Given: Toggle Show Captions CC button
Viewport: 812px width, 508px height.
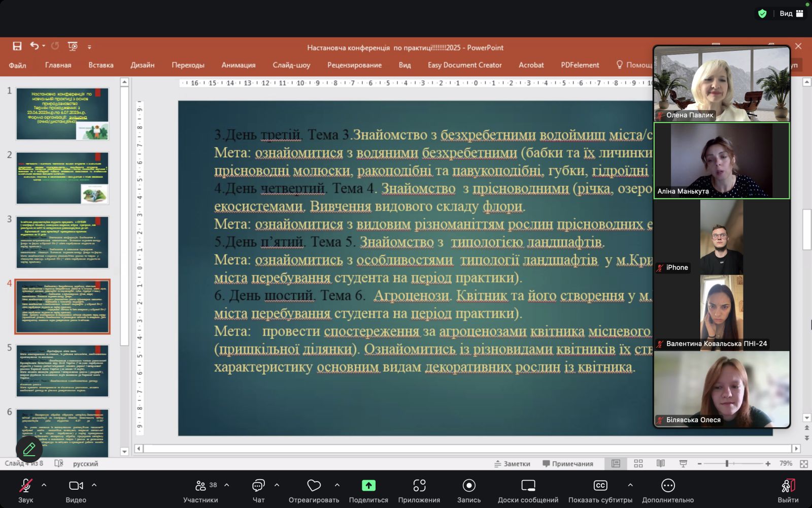Looking at the screenshot, I should [x=600, y=486].
